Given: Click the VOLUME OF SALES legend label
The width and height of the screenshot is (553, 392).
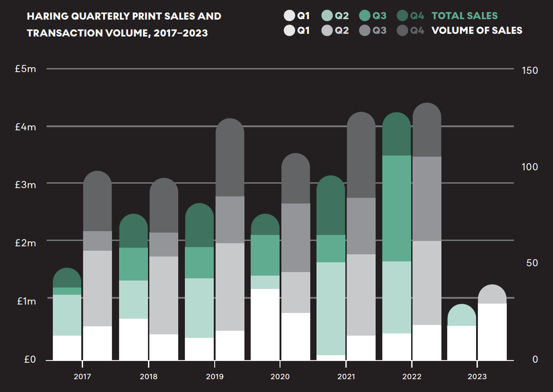Looking at the screenshot, I should [x=477, y=30].
